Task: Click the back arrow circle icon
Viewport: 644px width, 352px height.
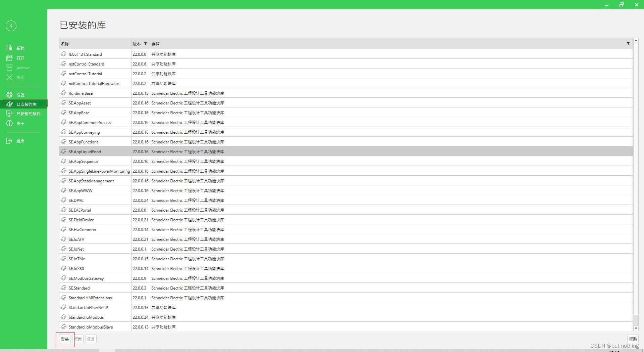Action: pyautogui.click(x=11, y=26)
